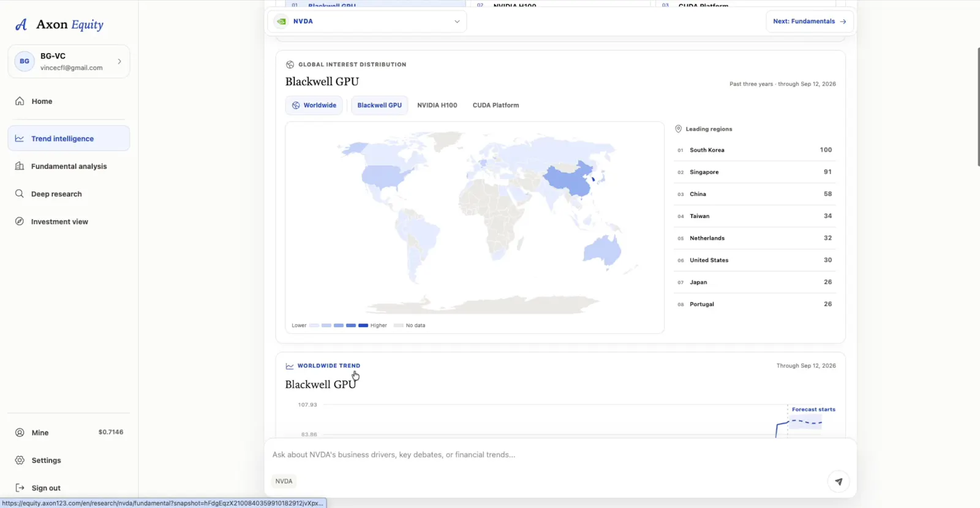Select Japan in Leading regions
Image resolution: width=980 pixels, height=508 pixels.
(x=755, y=282)
